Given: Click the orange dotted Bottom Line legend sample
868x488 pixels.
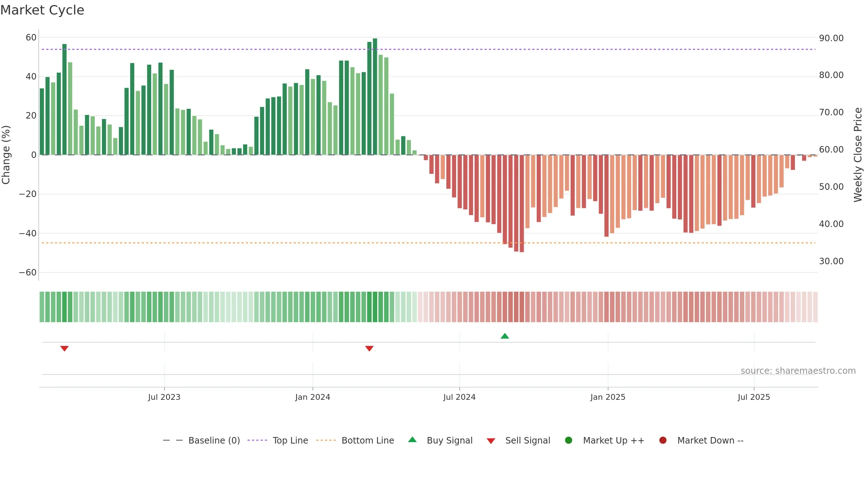Looking at the screenshot, I should pos(326,440).
